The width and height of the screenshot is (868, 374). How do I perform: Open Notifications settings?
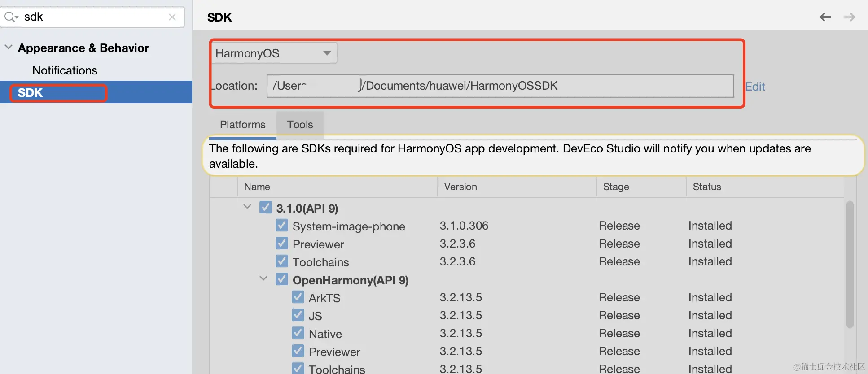click(65, 70)
